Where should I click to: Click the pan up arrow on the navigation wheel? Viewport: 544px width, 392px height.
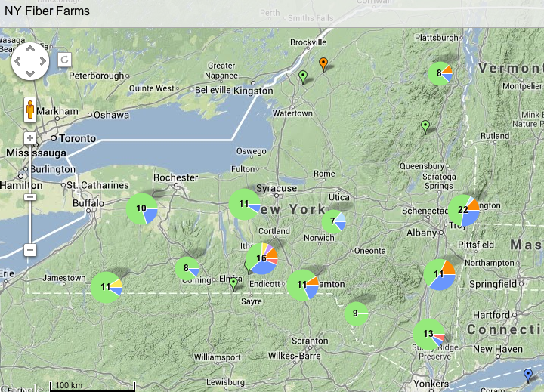coord(30,50)
